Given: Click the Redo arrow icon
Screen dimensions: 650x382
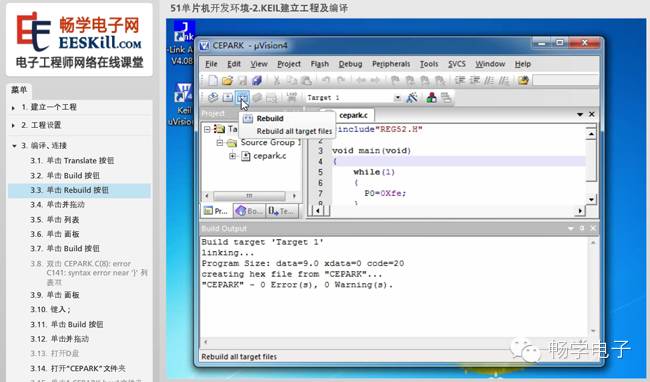Looking at the screenshot, I should tap(341, 80).
